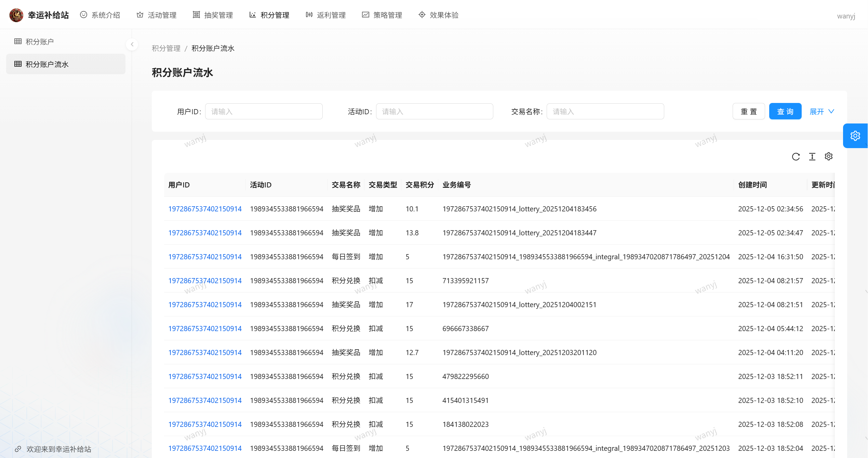Open the table density icon
This screenshot has height=458, width=868.
(x=812, y=157)
